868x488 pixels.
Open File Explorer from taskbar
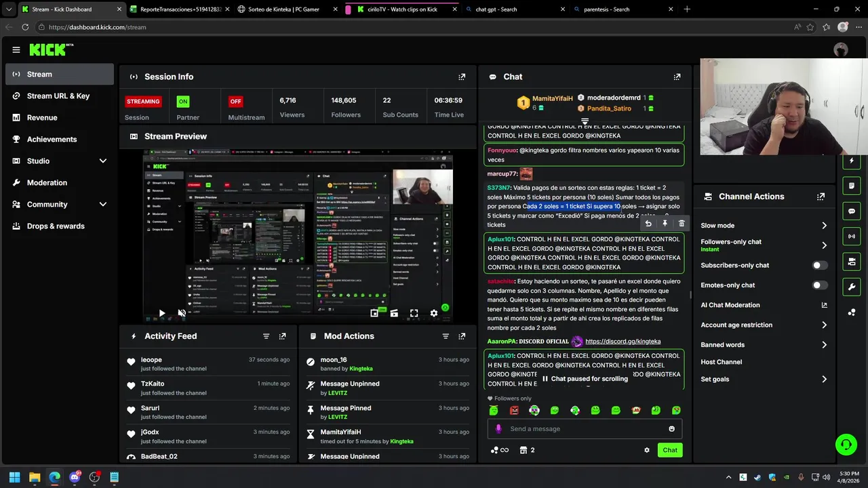point(35,477)
